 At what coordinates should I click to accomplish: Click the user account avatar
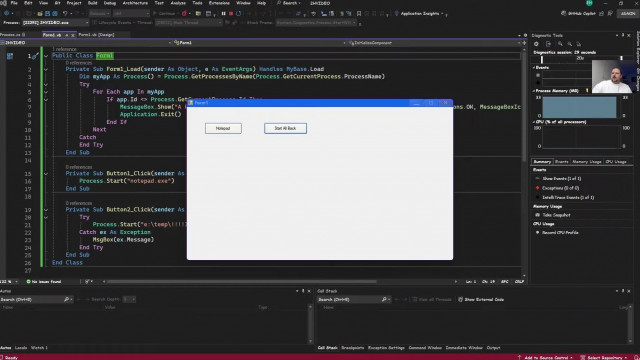tap(589, 3)
